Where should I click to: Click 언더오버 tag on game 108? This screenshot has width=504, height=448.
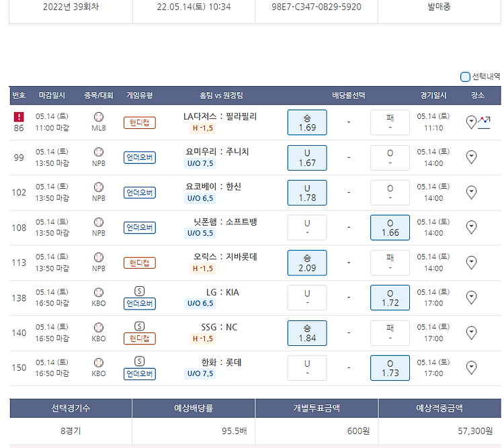tap(140, 228)
